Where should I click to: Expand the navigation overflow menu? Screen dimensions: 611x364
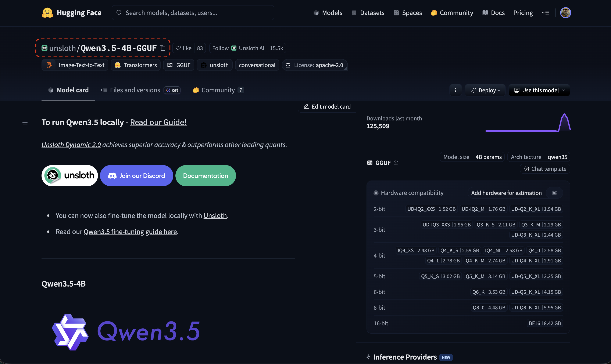(x=546, y=13)
